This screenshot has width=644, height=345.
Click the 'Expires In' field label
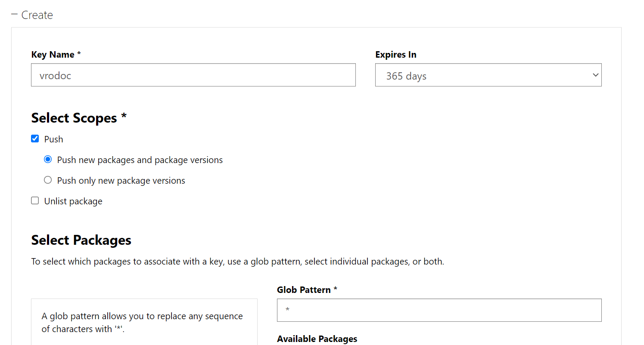(395, 55)
